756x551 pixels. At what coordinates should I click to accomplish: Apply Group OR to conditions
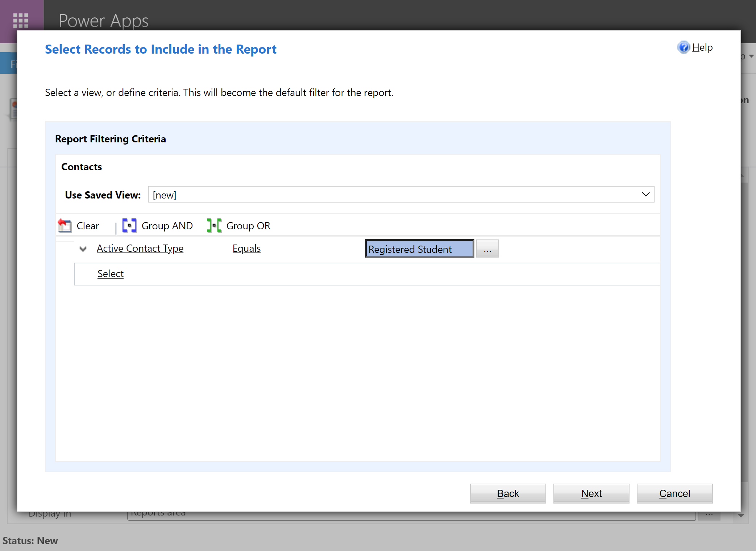tap(248, 226)
